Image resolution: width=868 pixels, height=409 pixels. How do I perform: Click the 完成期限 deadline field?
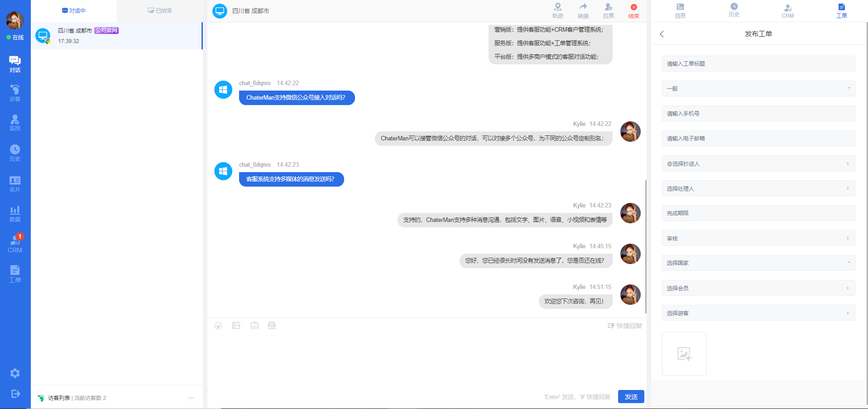click(758, 213)
